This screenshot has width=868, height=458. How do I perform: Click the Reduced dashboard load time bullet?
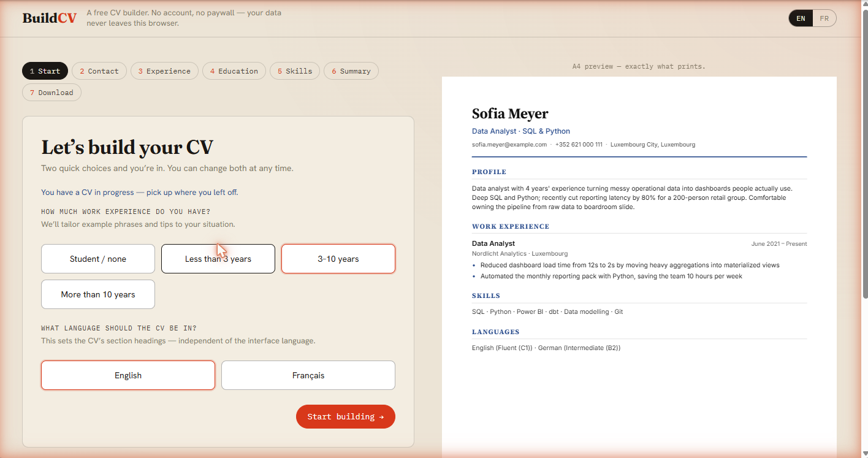click(630, 265)
